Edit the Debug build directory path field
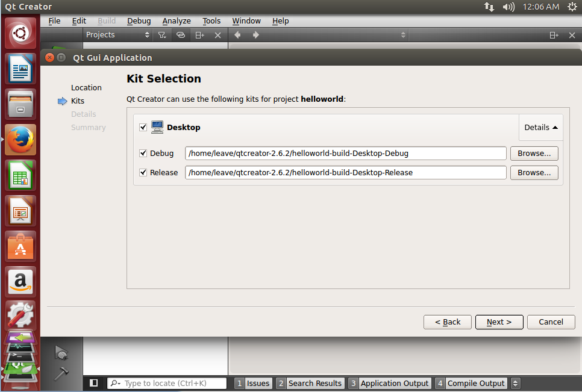Image resolution: width=582 pixels, height=392 pixels. click(x=346, y=153)
